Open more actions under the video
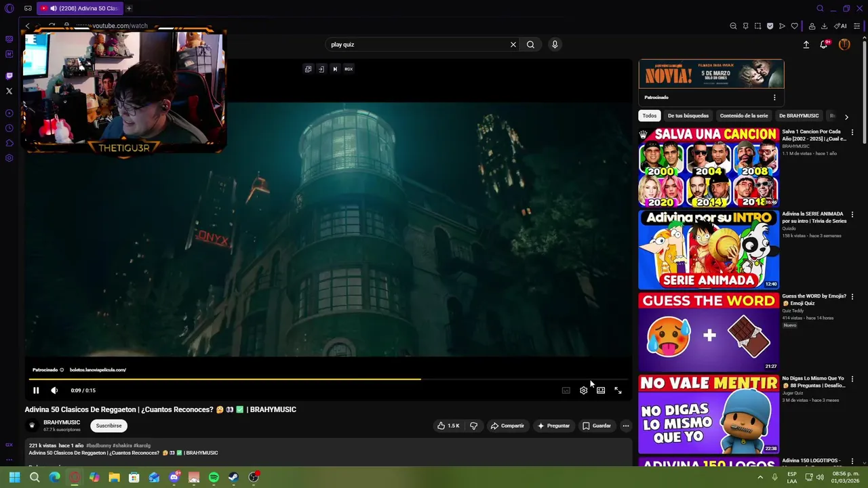This screenshot has height=488, width=868. pos(625,426)
